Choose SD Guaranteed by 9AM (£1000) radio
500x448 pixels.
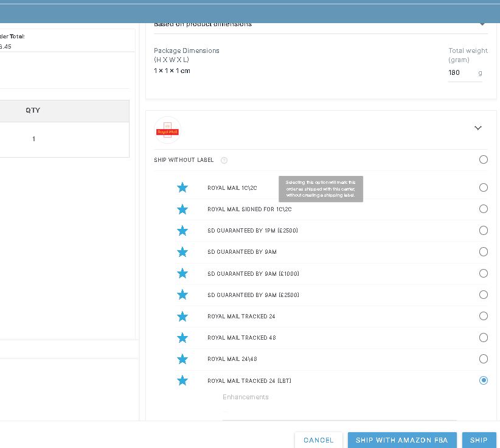(484, 273)
